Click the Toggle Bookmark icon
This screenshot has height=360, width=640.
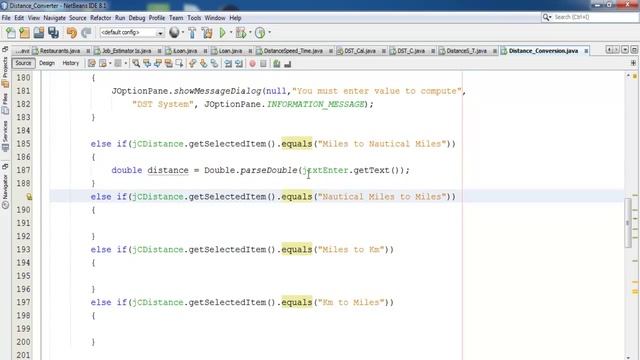pyautogui.click(x=214, y=63)
